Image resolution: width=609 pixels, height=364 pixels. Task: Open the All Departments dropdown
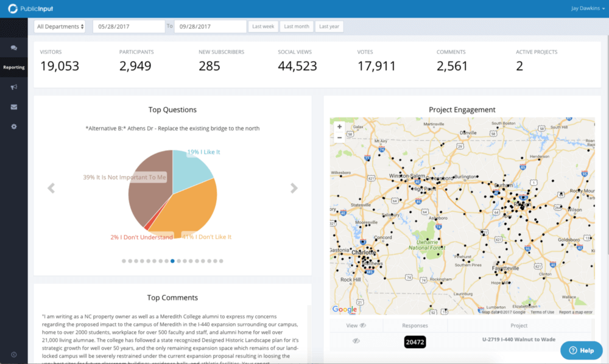59,26
